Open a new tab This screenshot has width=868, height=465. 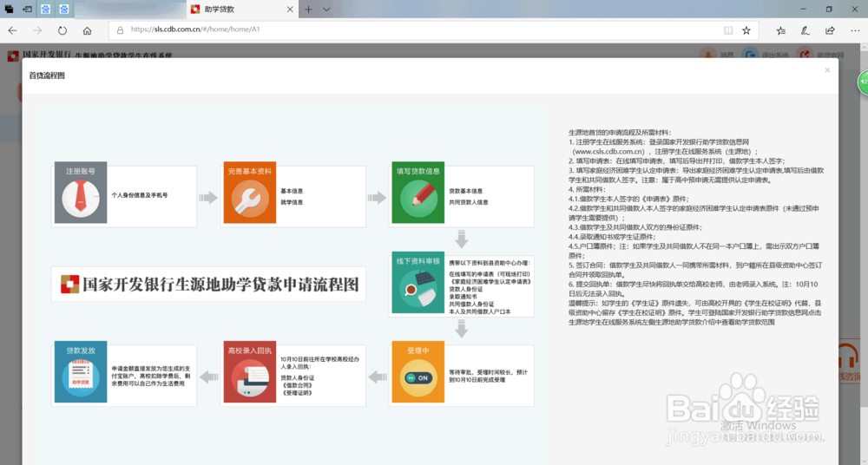point(308,10)
